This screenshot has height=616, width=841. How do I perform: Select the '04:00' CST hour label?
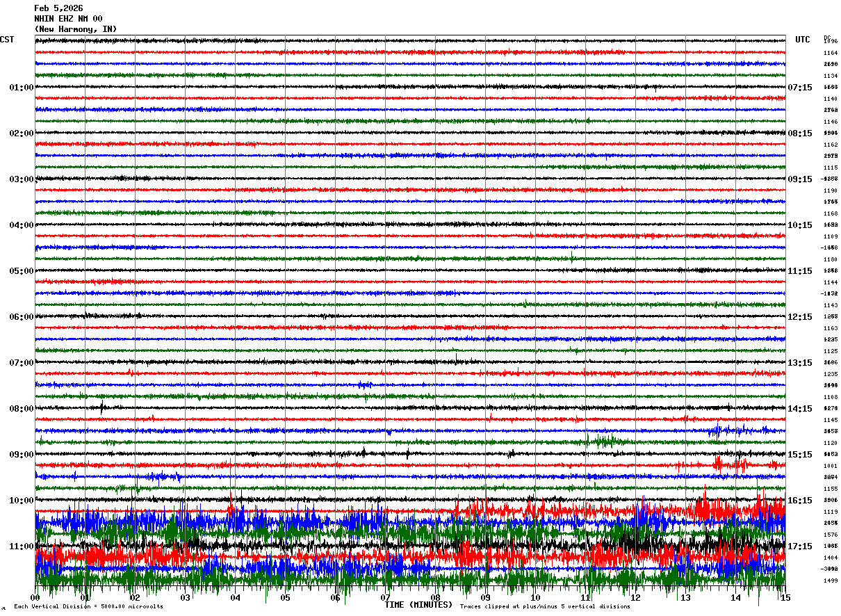[x=22, y=225]
